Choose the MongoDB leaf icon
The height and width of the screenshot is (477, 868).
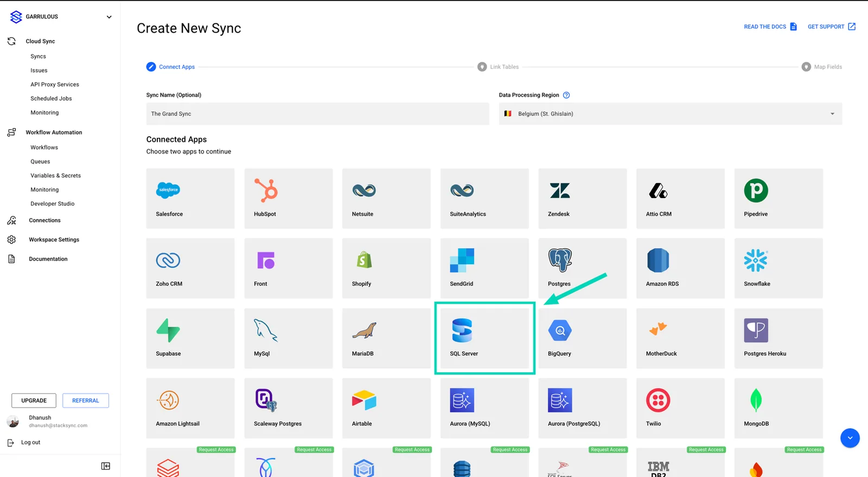coord(756,400)
